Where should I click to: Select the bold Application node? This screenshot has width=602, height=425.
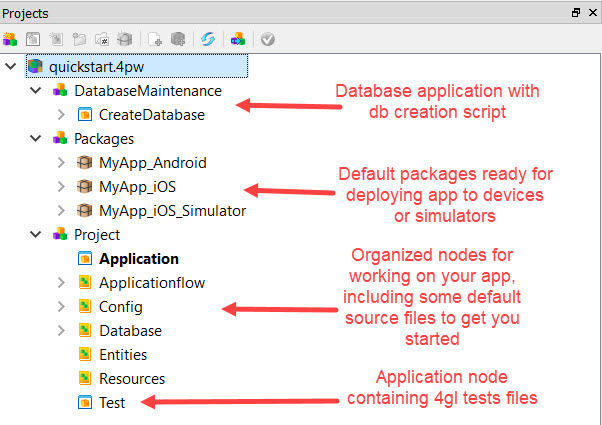click(138, 259)
